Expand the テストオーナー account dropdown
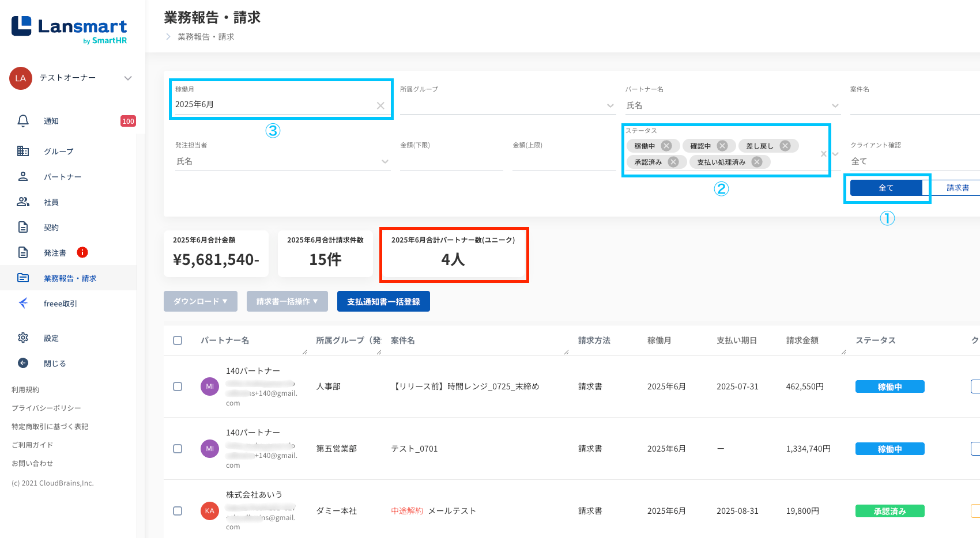The image size is (980, 538). tap(128, 78)
